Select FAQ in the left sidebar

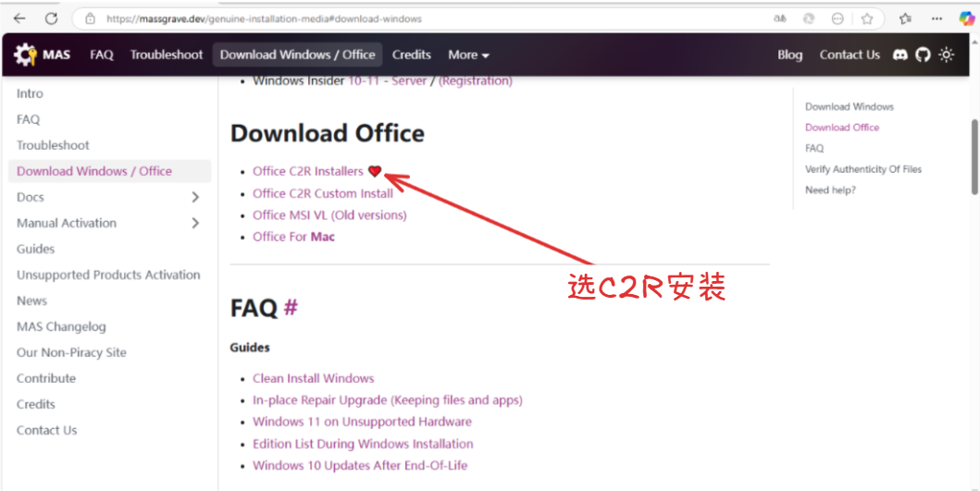28,119
